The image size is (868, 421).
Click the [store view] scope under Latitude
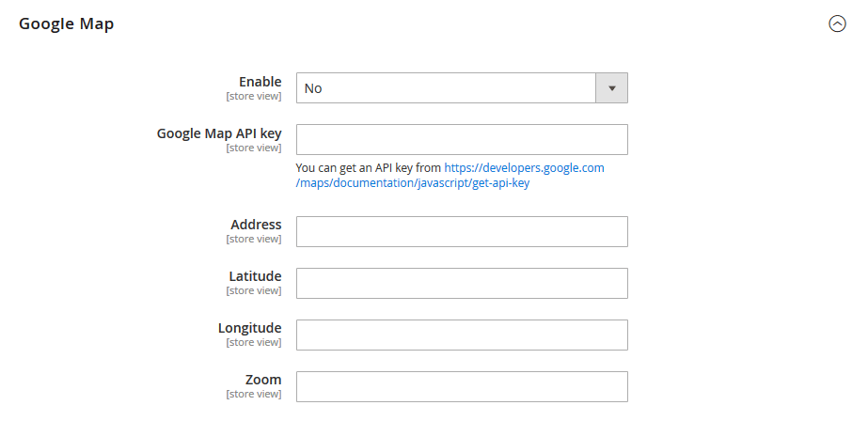253,291
